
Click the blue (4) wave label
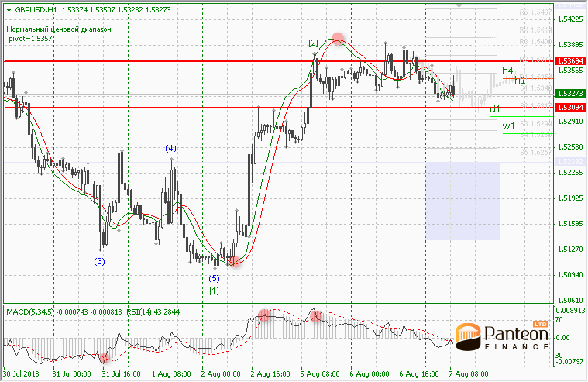click(x=170, y=149)
